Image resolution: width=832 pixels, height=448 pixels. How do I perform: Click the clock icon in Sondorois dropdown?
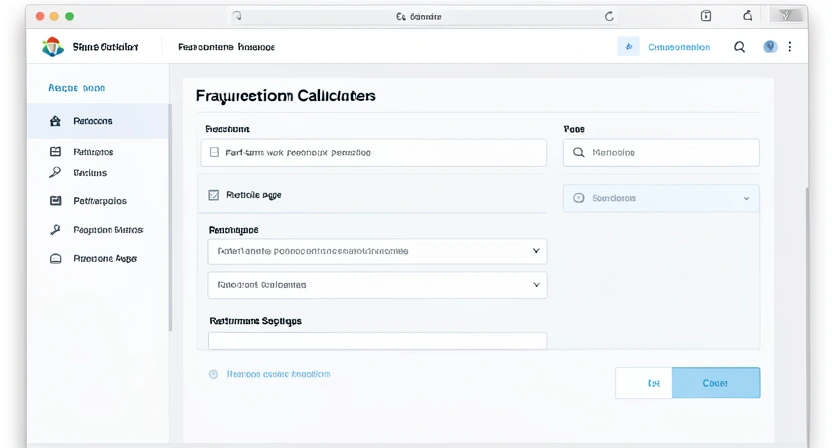(579, 198)
